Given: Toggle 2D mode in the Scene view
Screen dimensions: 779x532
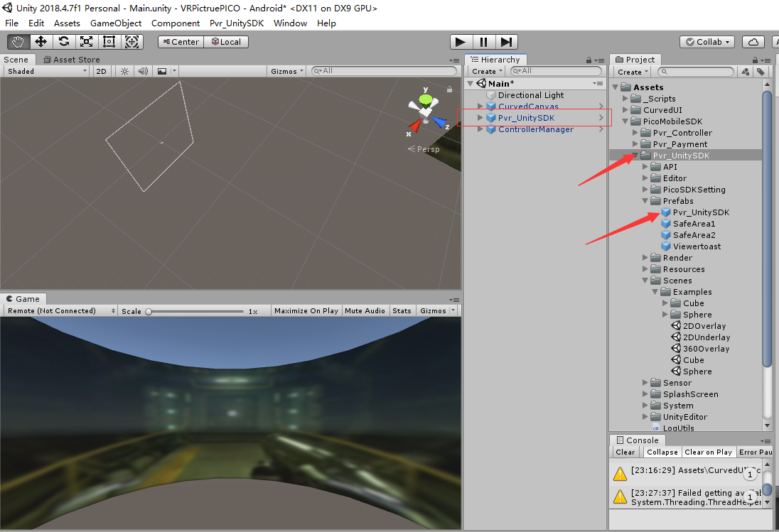Looking at the screenshot, I should coord(101,70).
